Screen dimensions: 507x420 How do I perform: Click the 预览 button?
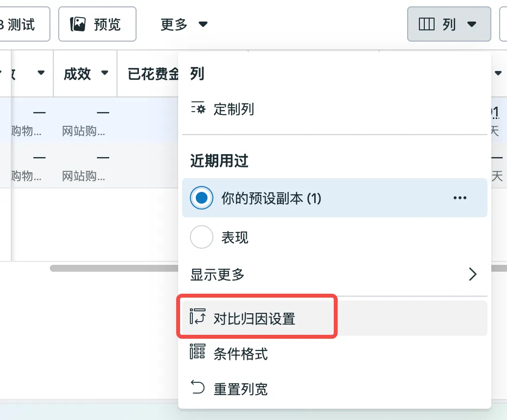click(97, 24)
